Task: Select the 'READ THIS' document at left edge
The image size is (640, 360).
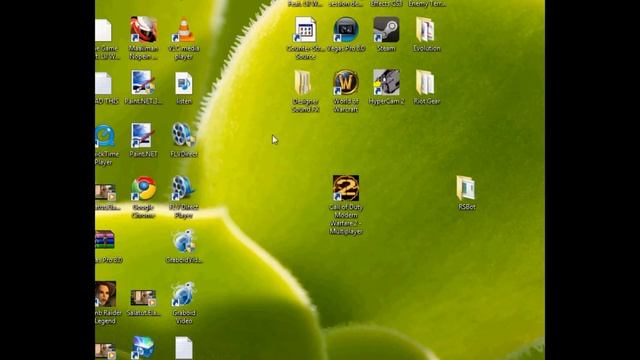Action: (103, 84)
